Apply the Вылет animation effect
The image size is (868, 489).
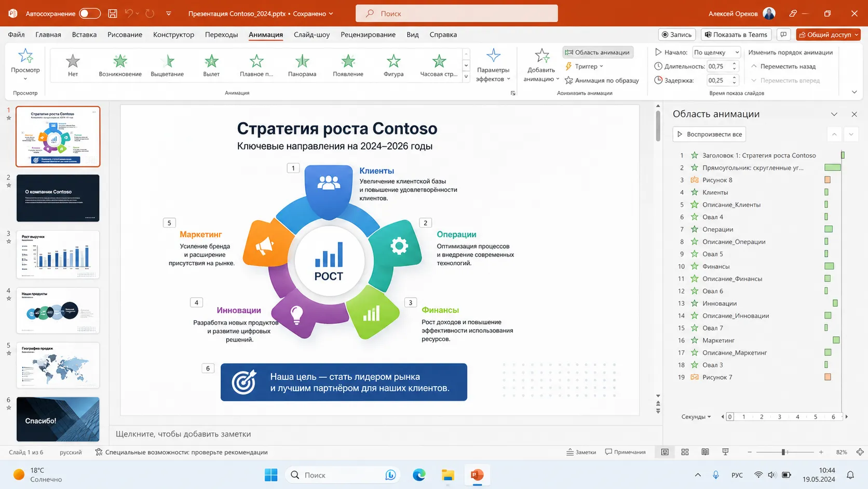[x=211, y=65]
